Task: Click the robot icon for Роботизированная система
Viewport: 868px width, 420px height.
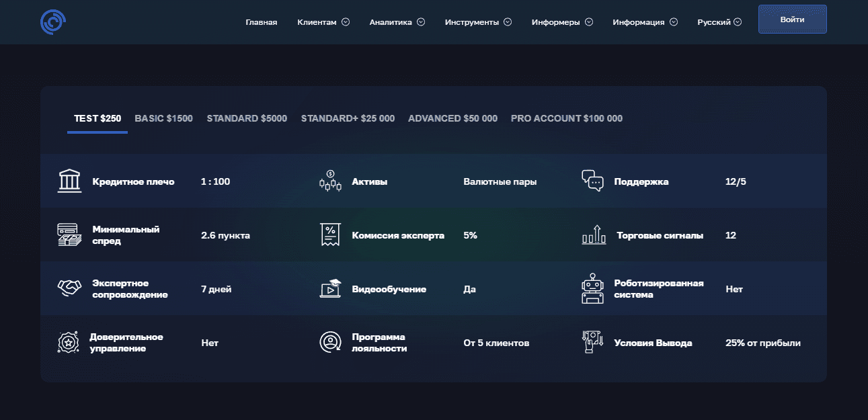Action: tap(592, 288)
